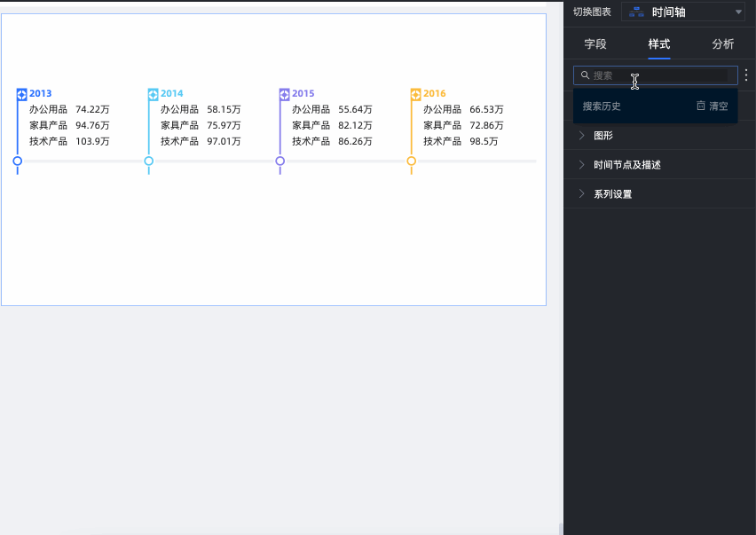Open the 切换图表 dropdown arrow

(738, 12)
